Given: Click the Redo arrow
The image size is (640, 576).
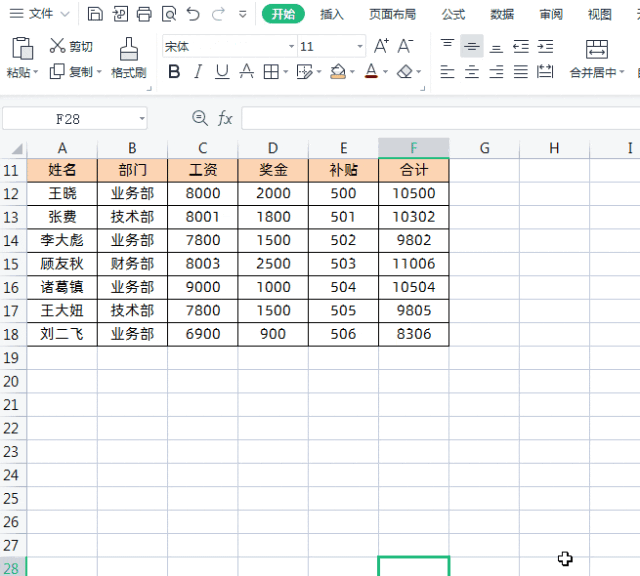Looking at the screenshot, I should [x=218, y=14].
